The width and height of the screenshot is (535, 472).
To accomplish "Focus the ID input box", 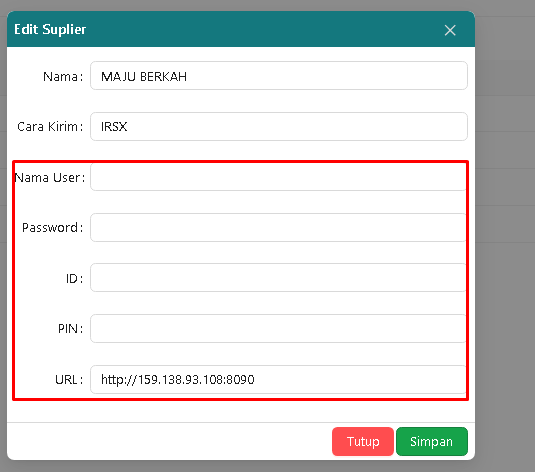I will click(278, 277).
